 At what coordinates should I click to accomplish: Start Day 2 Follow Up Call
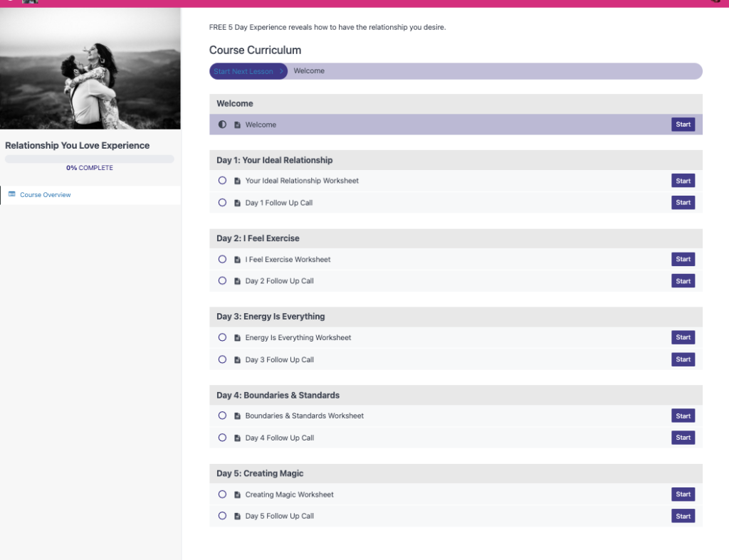[683, 281]
